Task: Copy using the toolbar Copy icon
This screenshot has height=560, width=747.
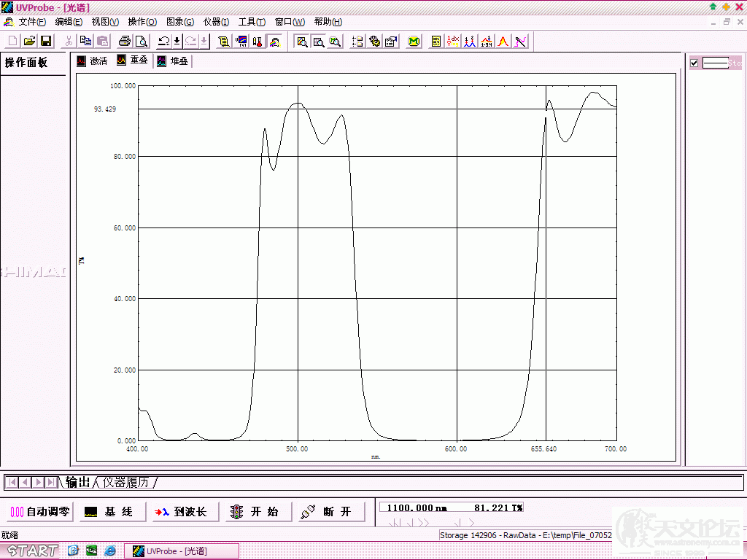Action: (86, 41)
